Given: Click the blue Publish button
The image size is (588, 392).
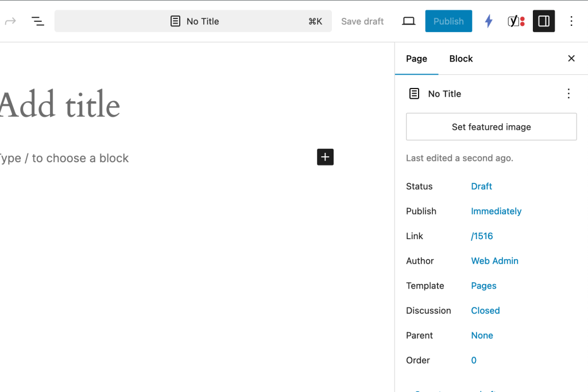Looking at the screenshot, I should [448, 21].
